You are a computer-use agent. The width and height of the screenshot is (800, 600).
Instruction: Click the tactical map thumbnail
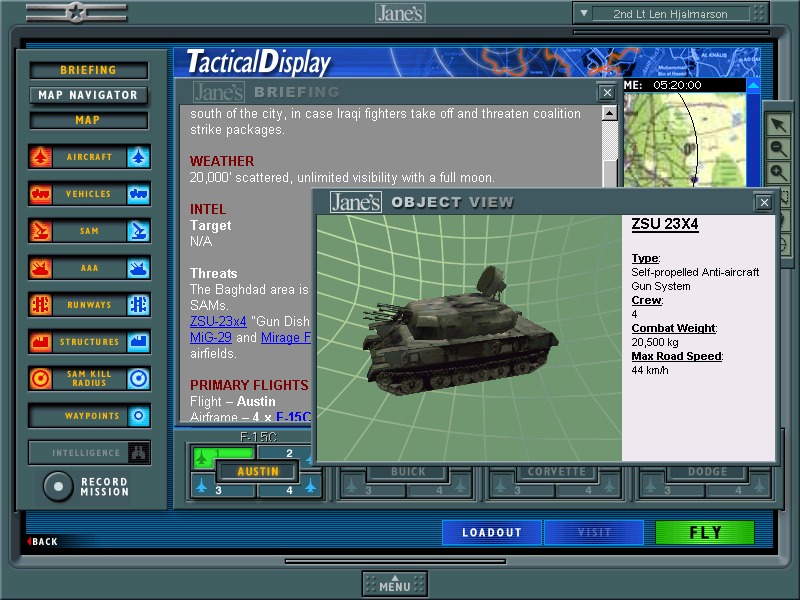coord(684,140)
